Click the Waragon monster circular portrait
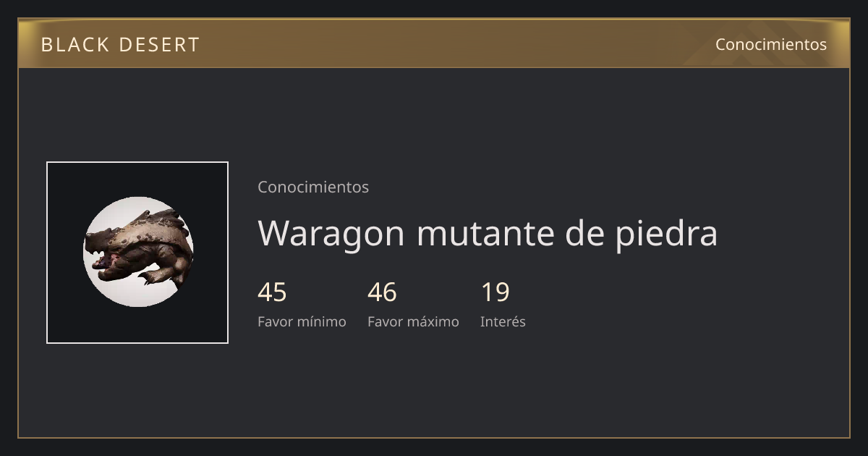Image resolution: width=868 pixels, height=456 pixels. (137, 252)
